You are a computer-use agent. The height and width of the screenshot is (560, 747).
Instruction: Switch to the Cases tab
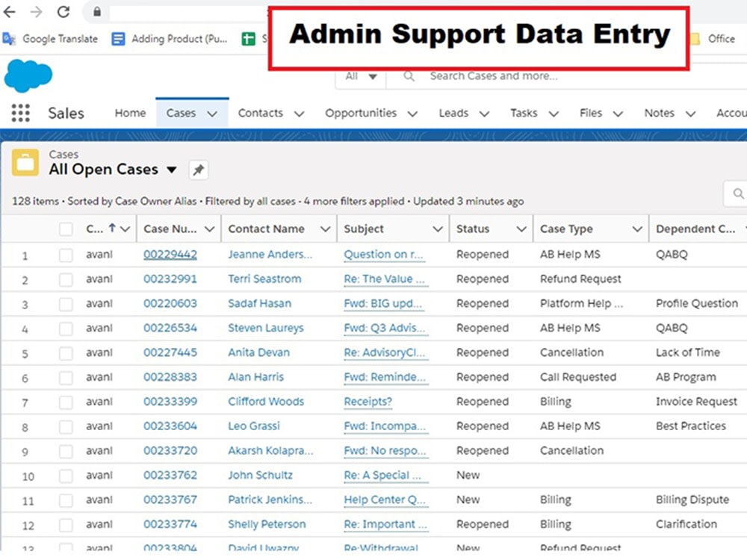pyautogui.click(x=181, y=113)
